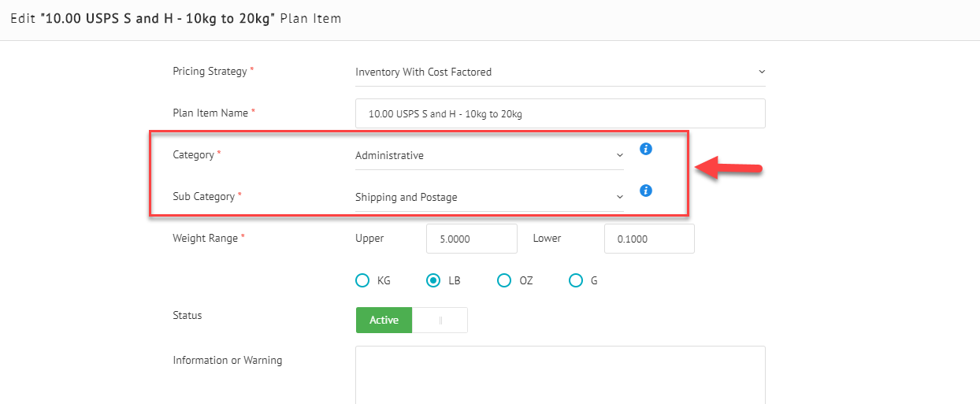Open the Pricing Strategy dropdown
This screenshot has height=404, width=980.
(559, 72)
